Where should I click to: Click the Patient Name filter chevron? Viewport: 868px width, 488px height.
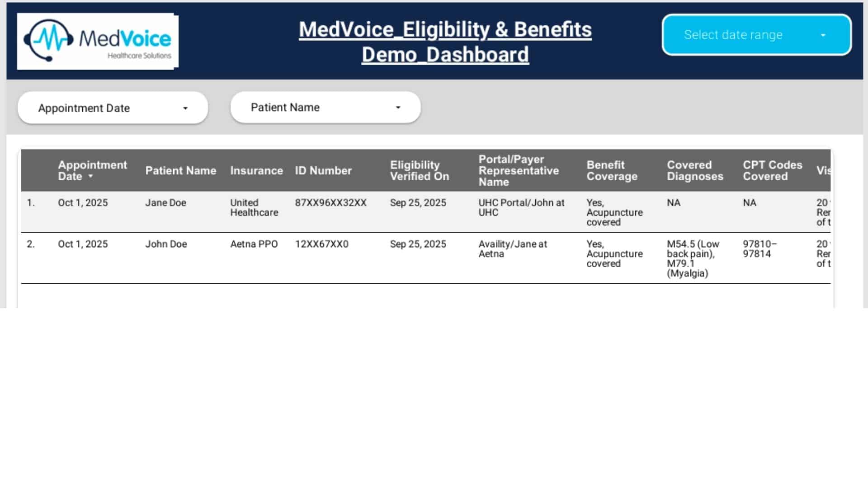tap(397, 107)
